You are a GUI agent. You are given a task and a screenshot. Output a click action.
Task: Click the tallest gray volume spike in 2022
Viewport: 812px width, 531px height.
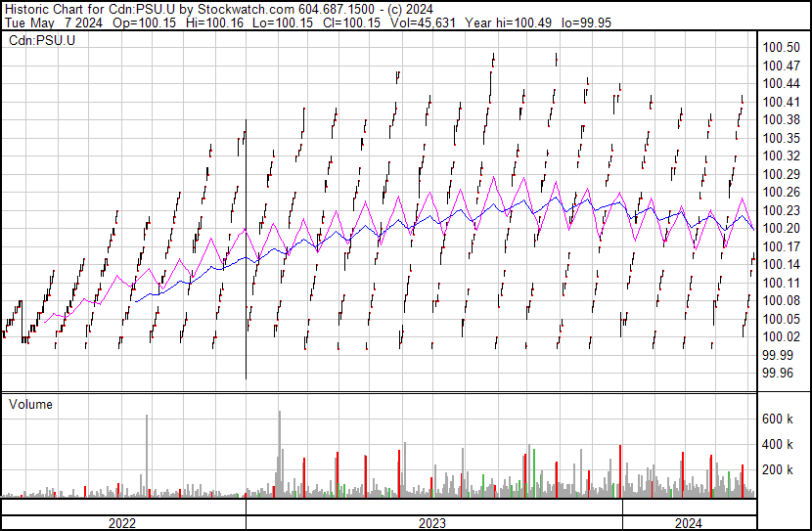pyautogui.click(x=147, y=456)
